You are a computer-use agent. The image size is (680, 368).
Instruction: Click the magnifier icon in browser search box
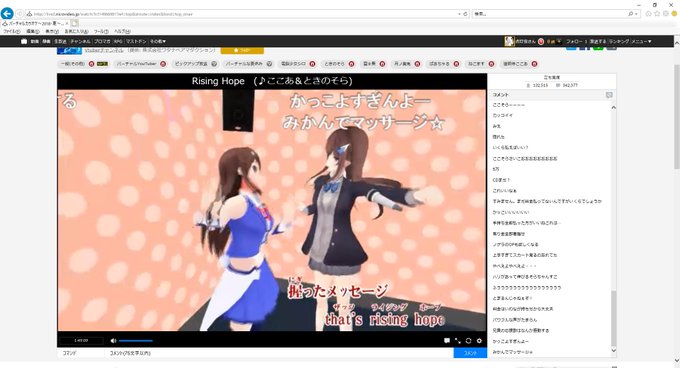[631, 14]
